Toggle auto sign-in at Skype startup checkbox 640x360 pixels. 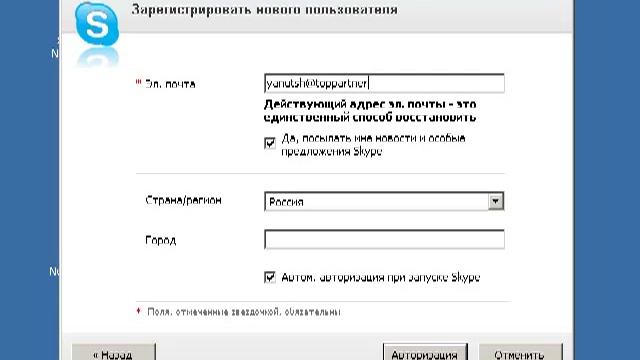[270, 278]
